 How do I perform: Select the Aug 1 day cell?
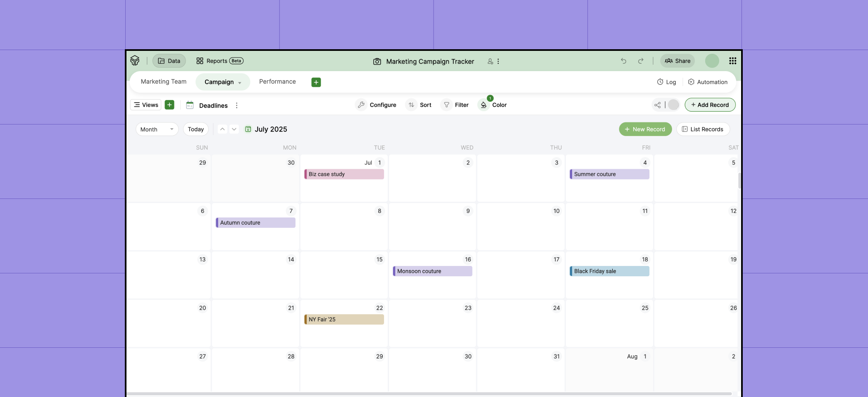tap(609, 370)
